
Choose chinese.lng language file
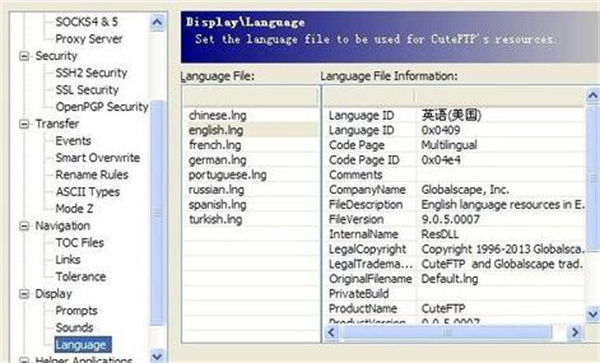[x=217, y=116]
